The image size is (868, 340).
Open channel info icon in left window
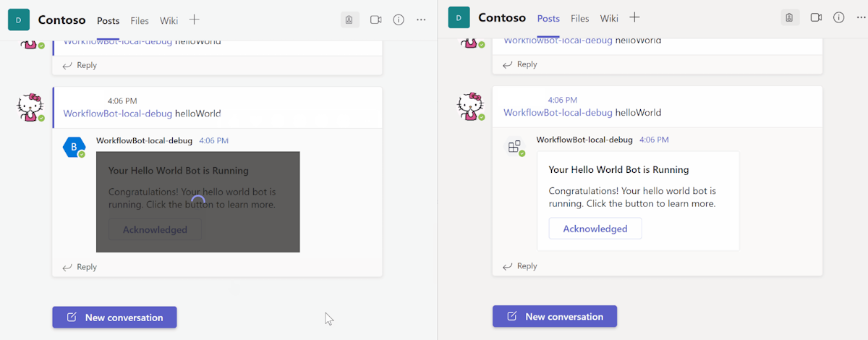[x=399, y=20]
